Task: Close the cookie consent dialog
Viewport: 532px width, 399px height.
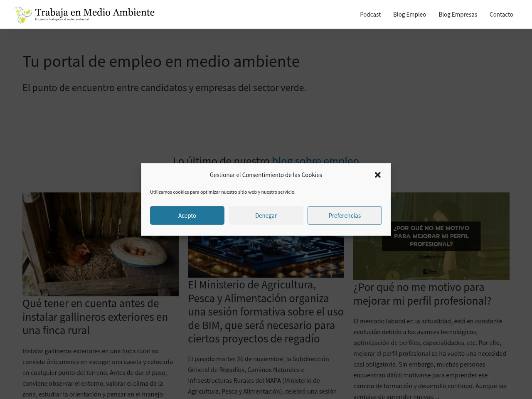Action: pos(378,175)
